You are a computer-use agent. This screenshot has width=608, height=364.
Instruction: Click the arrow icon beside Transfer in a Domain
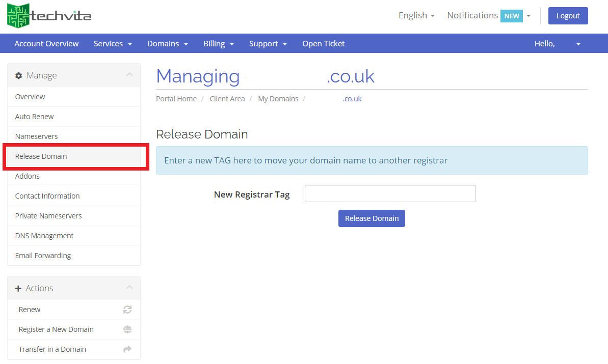click(x=127, y=349)
